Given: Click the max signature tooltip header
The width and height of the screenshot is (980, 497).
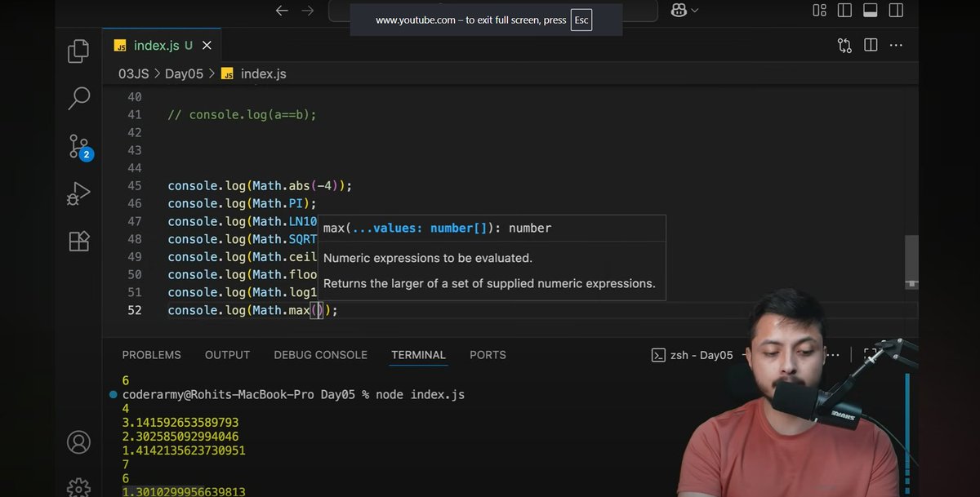Looking at the screenshot, I should coord(437,229).
